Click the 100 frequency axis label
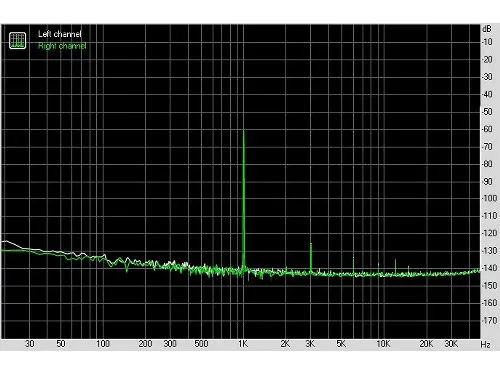 click(103, 344)
